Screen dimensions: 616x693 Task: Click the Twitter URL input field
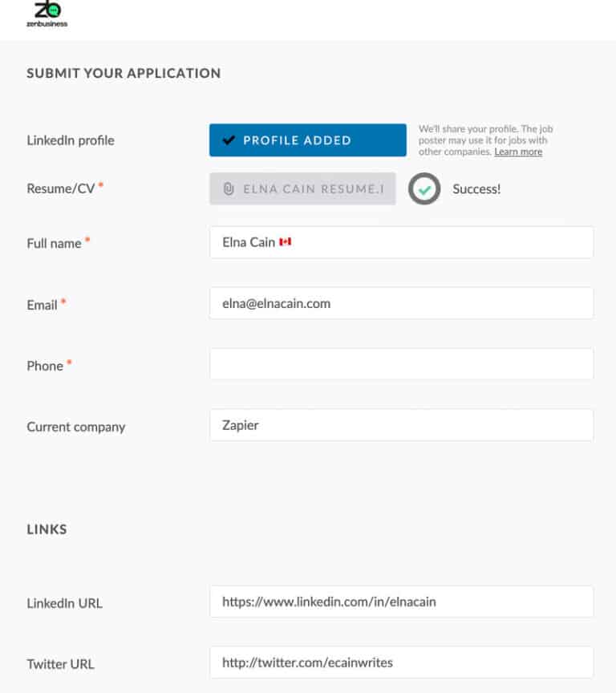coord(401,663)
